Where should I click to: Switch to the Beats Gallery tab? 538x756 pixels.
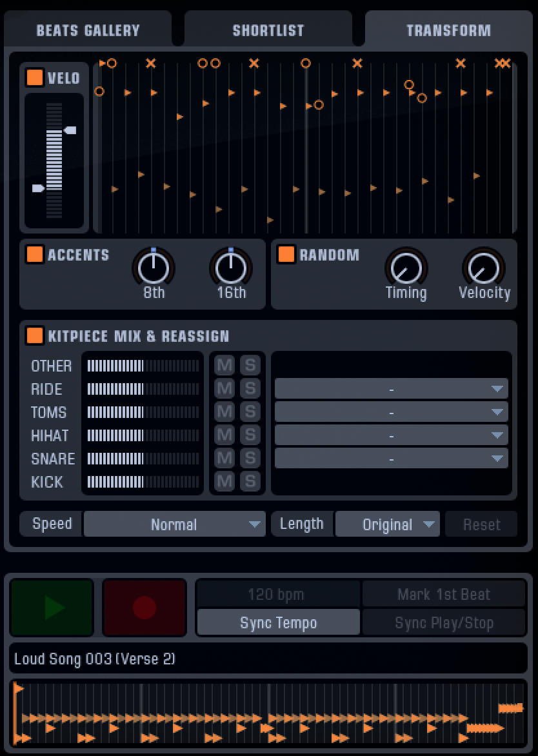88,29
